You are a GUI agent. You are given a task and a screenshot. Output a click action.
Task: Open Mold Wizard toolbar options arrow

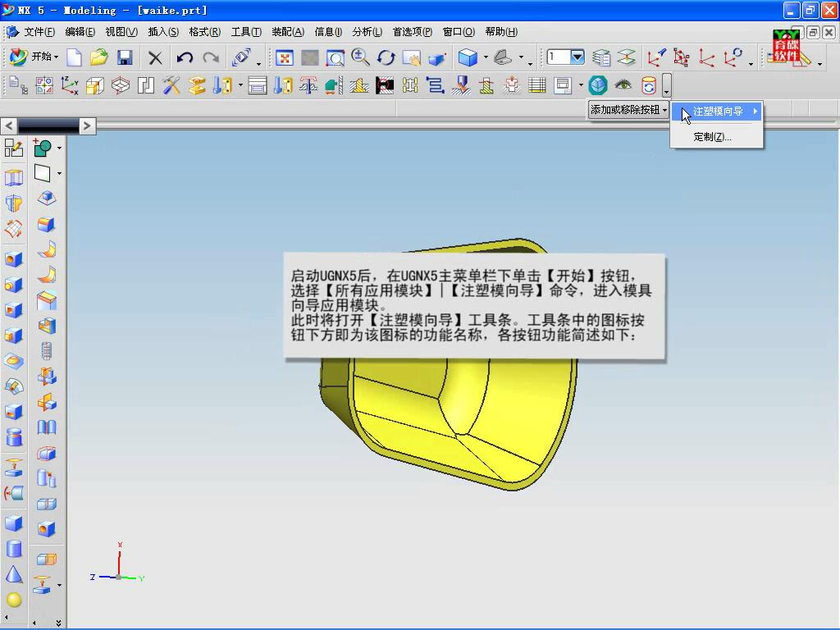pyautogui.click(x=666, y=85)
